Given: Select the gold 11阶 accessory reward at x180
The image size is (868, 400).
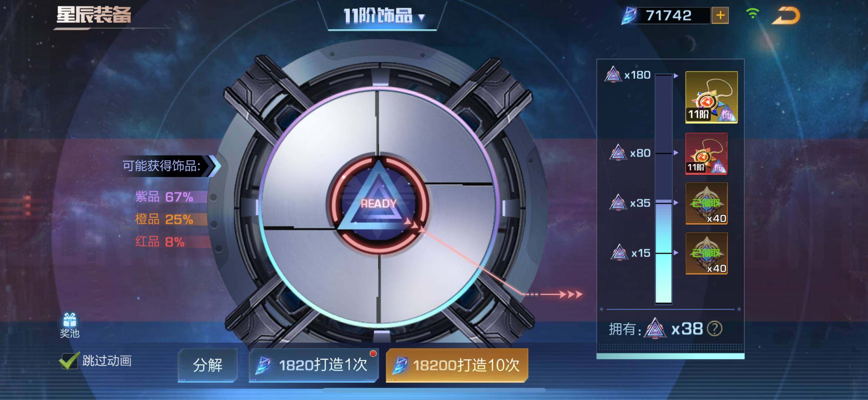Looking at the screenshot, I should (711, 97).
